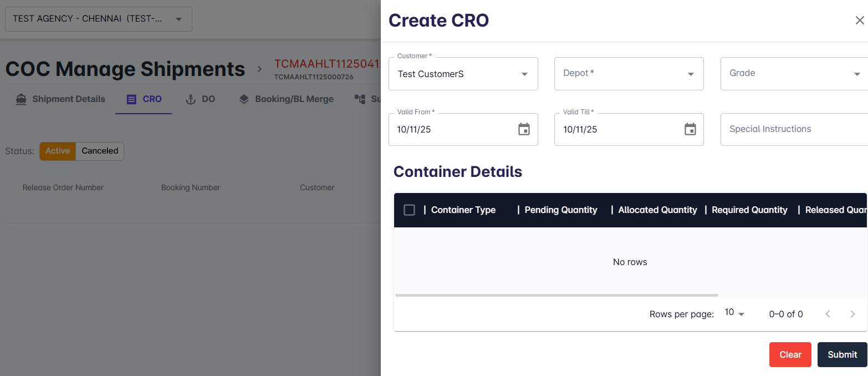Open the Valid Till calendar picker
This screenshot has height=376, width=868.
(690, 129)
